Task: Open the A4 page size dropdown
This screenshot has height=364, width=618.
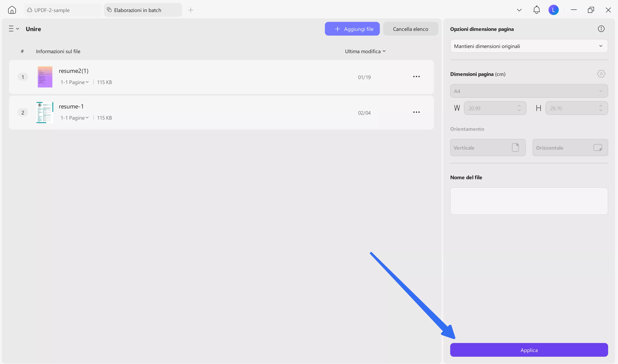Action: (529, 91)
